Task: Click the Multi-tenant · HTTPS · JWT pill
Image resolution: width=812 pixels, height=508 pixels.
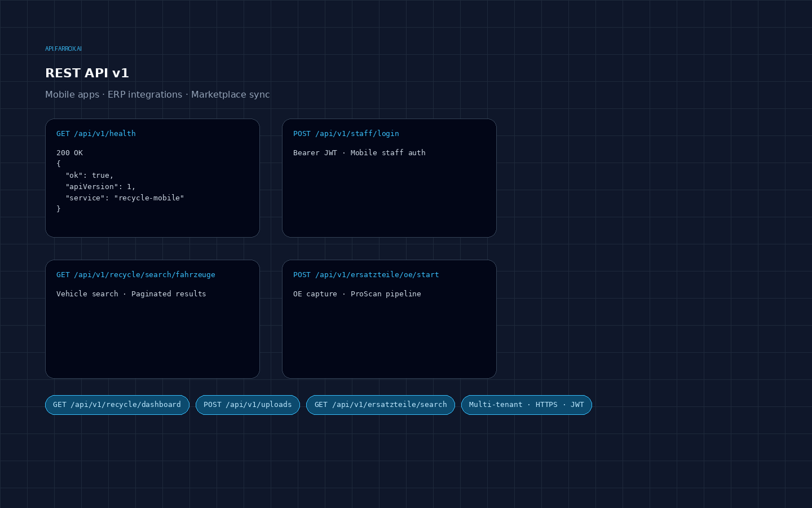Action: (527, 405)
